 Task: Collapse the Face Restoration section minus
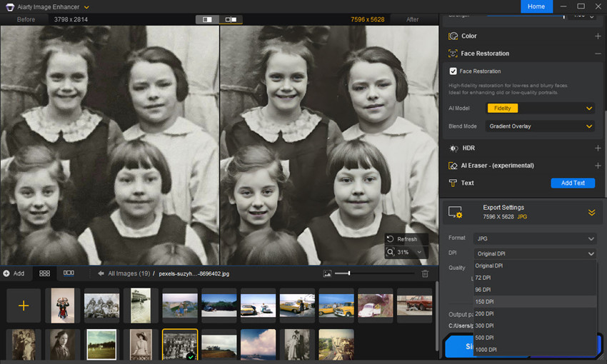pos(598,54)
